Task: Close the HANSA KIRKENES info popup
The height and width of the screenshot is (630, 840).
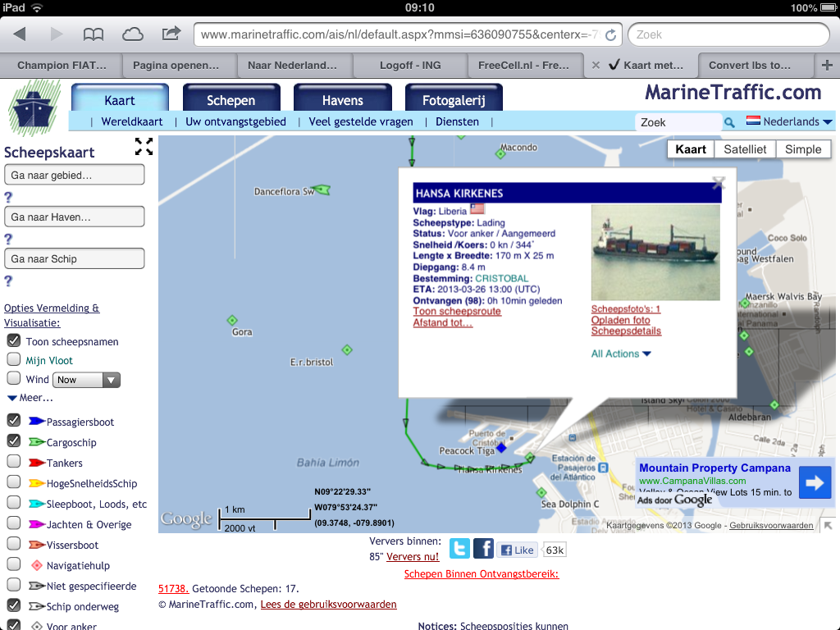Action: 719,183
